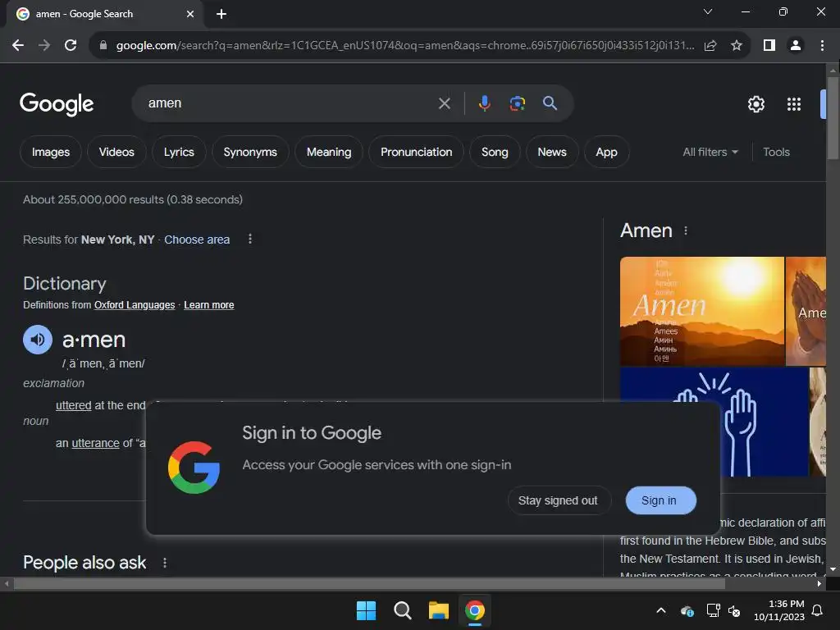Open File Explorer from taskbar
840x630 pixels.
click(x=438, y=610)
